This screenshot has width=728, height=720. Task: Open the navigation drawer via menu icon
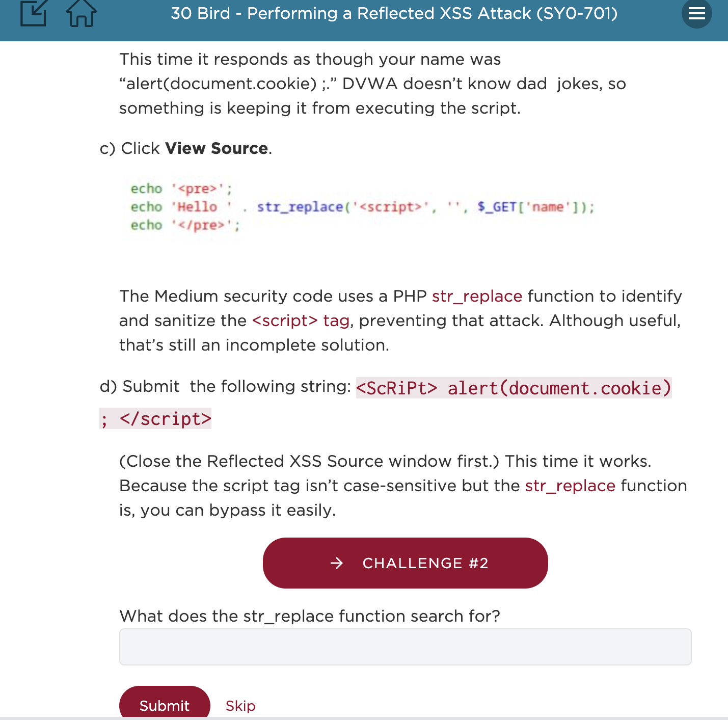click(x=696, y=14)
